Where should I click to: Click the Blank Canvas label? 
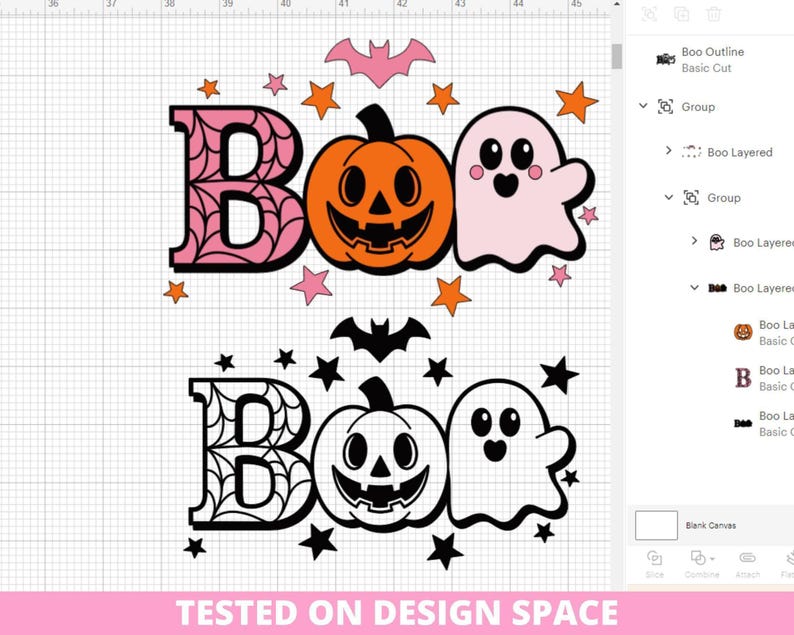pos(711,526)
